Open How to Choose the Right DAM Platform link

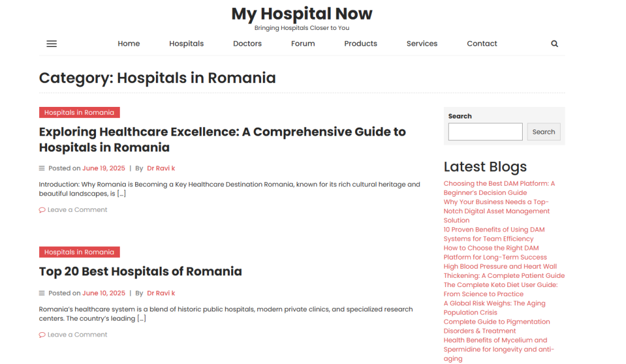pyautogui.click(x=495, y=252)
